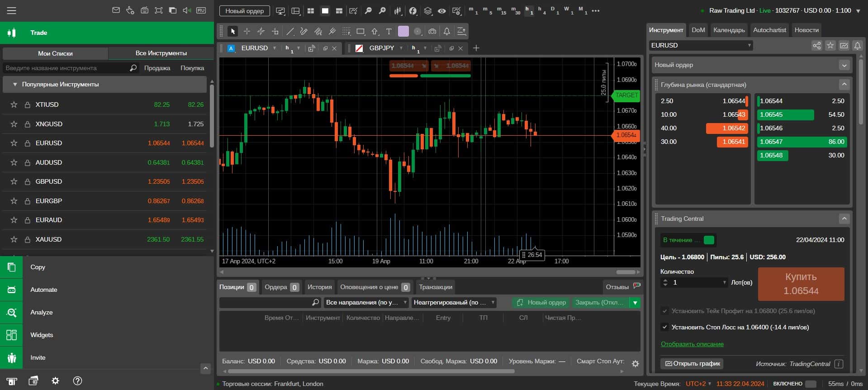The width and height of the screenshot is (868, 390).
Task: Add a new chart tab with plus
Action: pyautogui.click(x=476, y=48)
